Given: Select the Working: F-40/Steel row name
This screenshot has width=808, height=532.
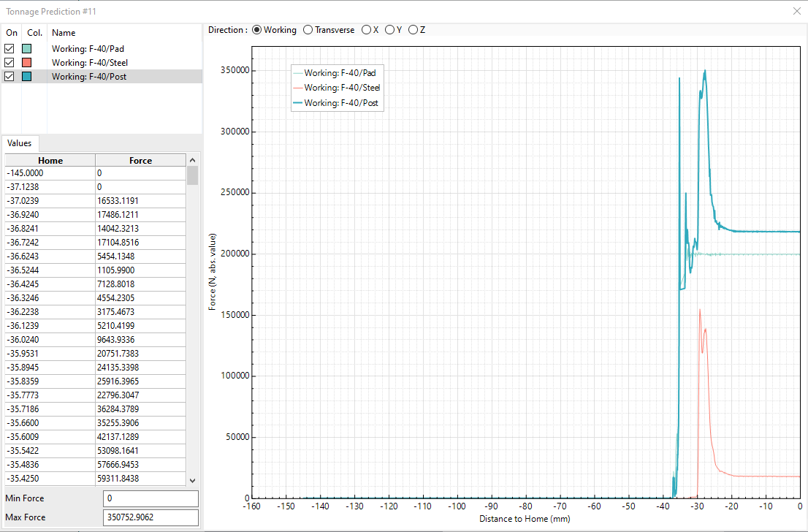Looking at the screenshot, I should [x=90, y=62].
